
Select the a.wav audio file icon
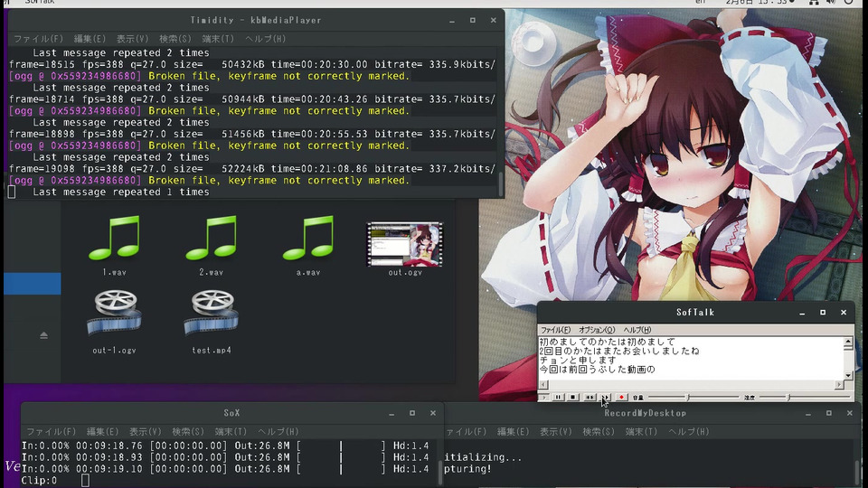pos(308,239)
